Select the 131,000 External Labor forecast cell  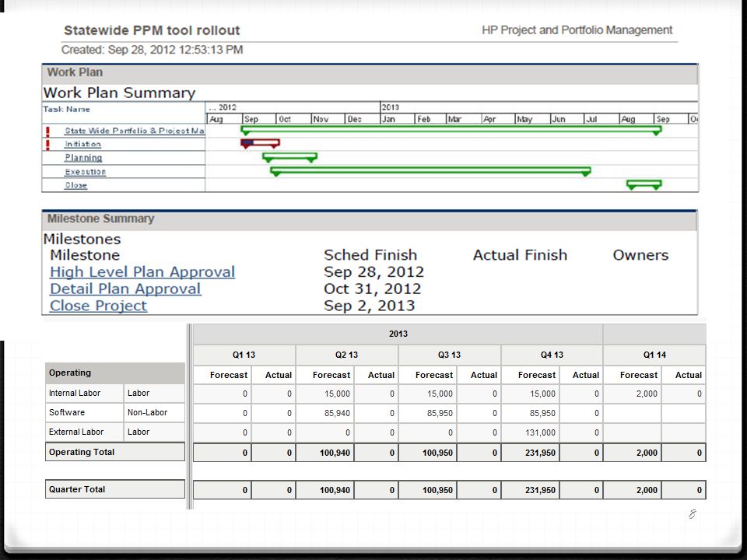point(530,432)
